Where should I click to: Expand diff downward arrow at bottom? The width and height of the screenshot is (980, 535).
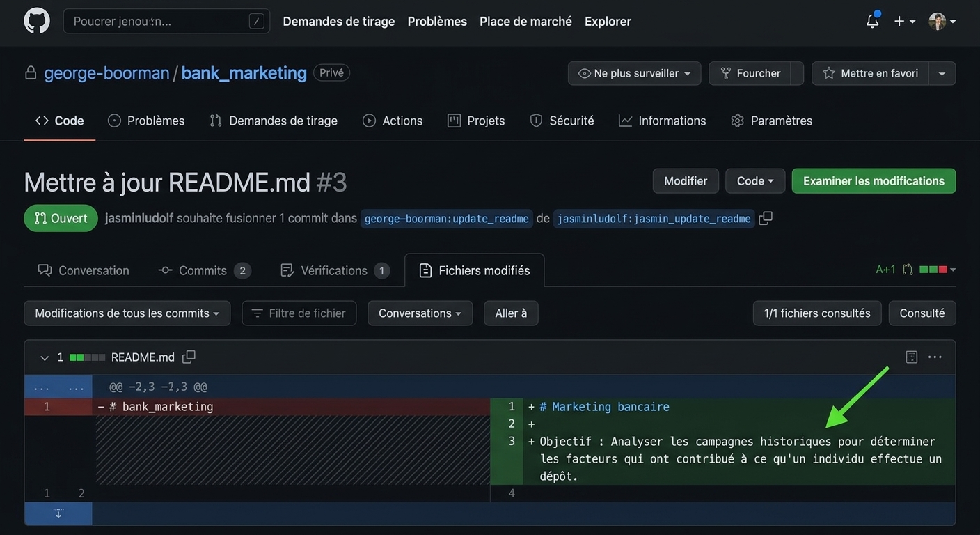click(x=58, y=513)
